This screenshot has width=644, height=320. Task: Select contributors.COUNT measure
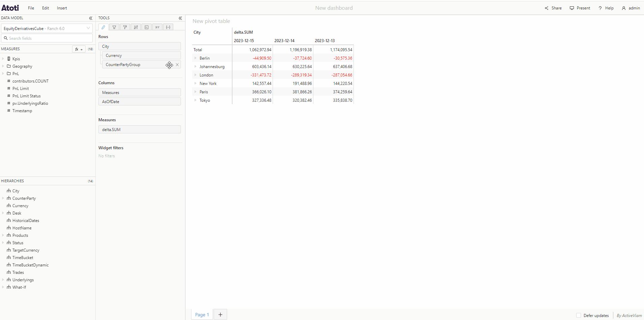pyautogui.click(x=30, y=81)
